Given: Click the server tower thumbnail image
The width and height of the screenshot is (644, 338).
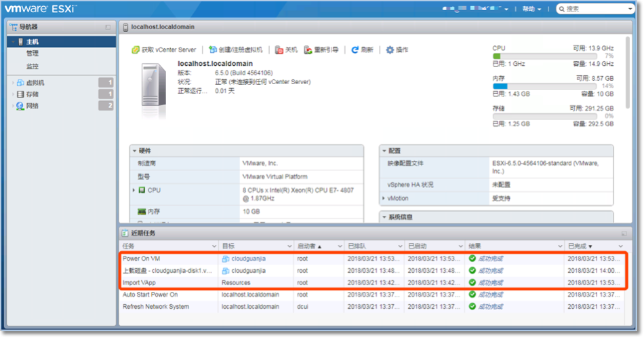Looking at the screenshot, I should tap(154, 86).
